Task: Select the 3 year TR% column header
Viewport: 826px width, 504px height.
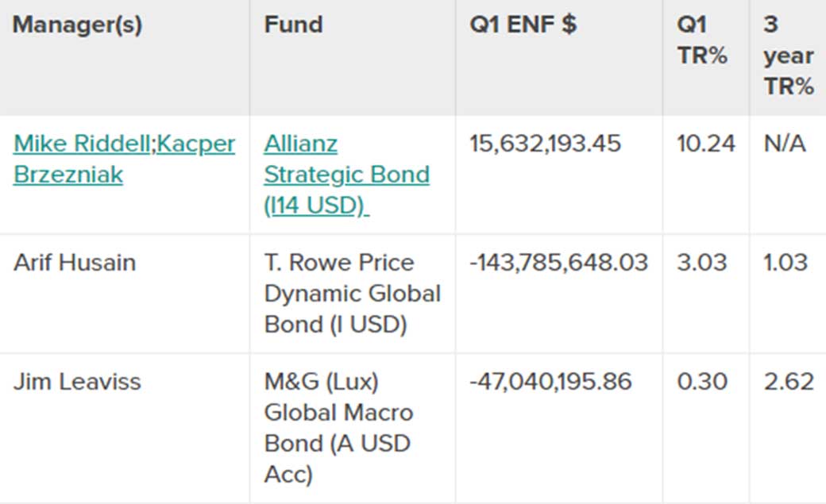Action: click(788, 56)
